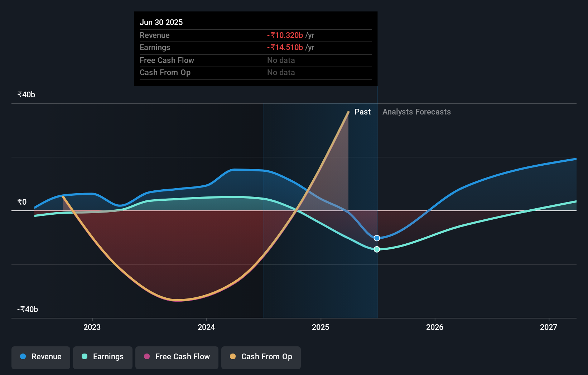This screenshot has width=588, height=375.
Task: Click the Free Cash Flow tooltip row label
Action: pyautogui.click(x=167, y=60)
